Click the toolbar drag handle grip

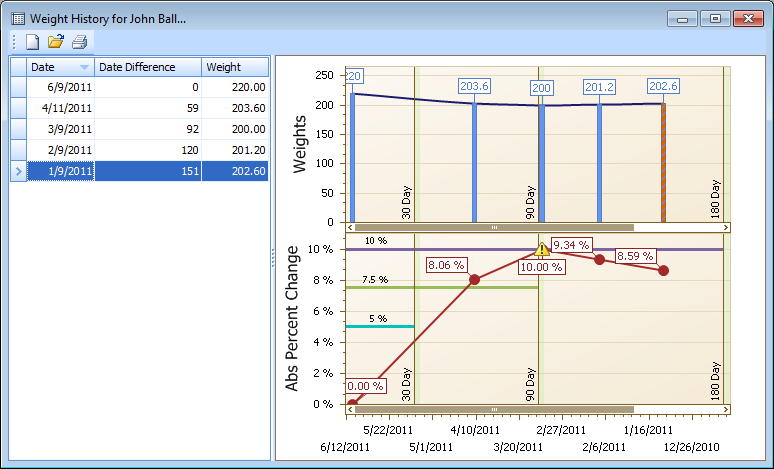point(14,42)
